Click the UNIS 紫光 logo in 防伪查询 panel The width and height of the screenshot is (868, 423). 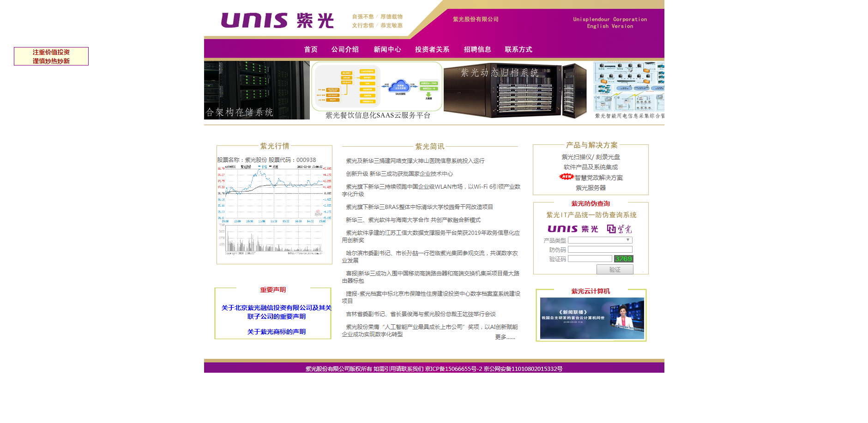pos(573,229)
